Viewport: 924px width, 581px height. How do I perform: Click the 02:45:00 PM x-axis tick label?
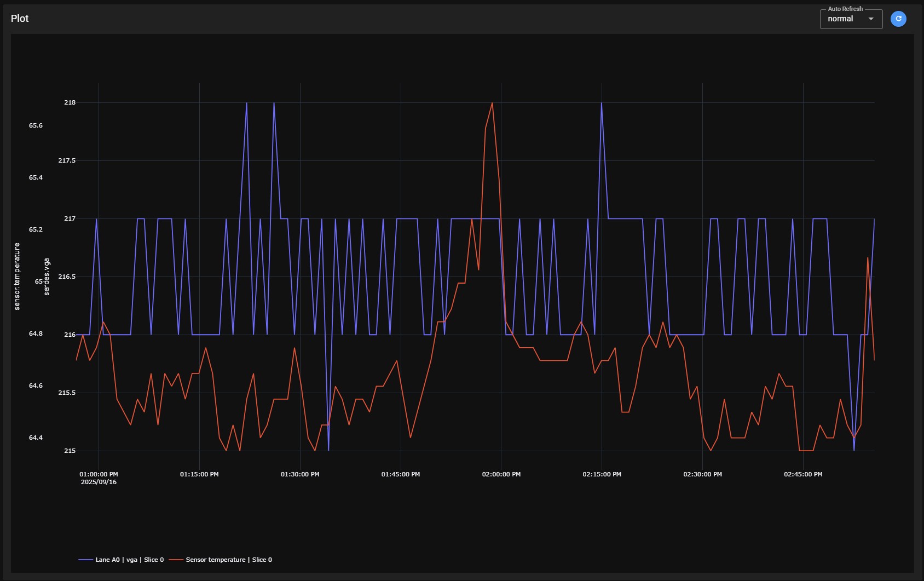pyautogui.click(x=802, y=474)
